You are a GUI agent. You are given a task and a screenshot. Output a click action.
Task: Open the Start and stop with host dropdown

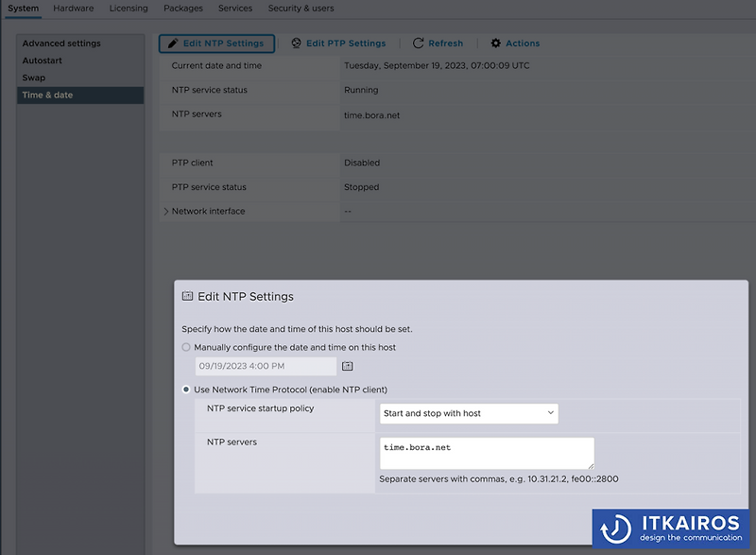tap(468, 413)
